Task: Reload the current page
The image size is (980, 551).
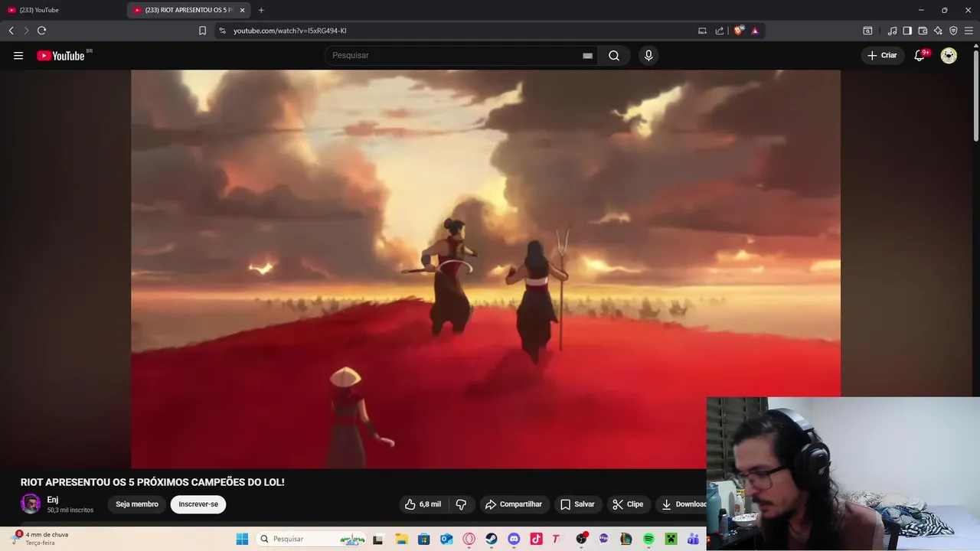Action: click(x=41, y=31)
